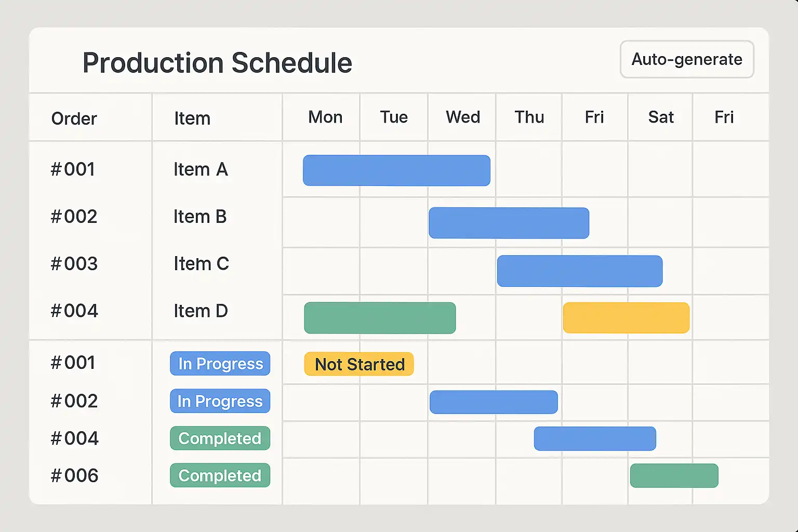The height and width of the screenshot is (532, 798).
Task: Open Item C's blue schedule bar
Action: (579, 271)
